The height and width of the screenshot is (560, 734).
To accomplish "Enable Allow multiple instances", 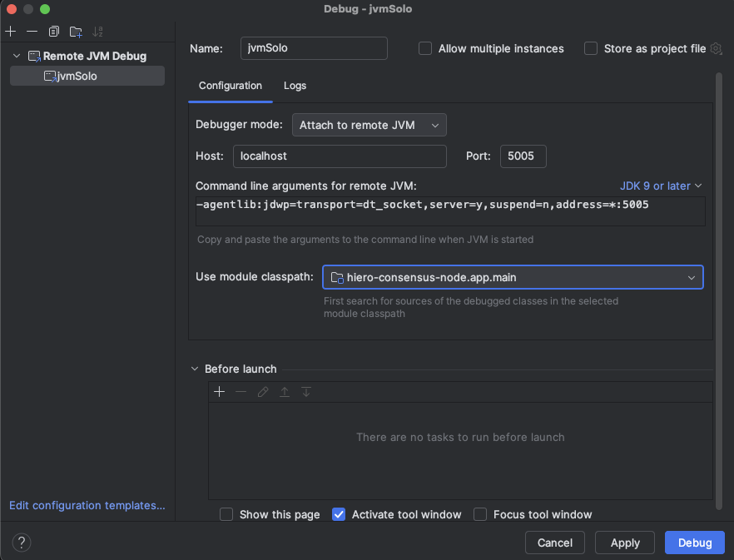I will click(424, 48).
